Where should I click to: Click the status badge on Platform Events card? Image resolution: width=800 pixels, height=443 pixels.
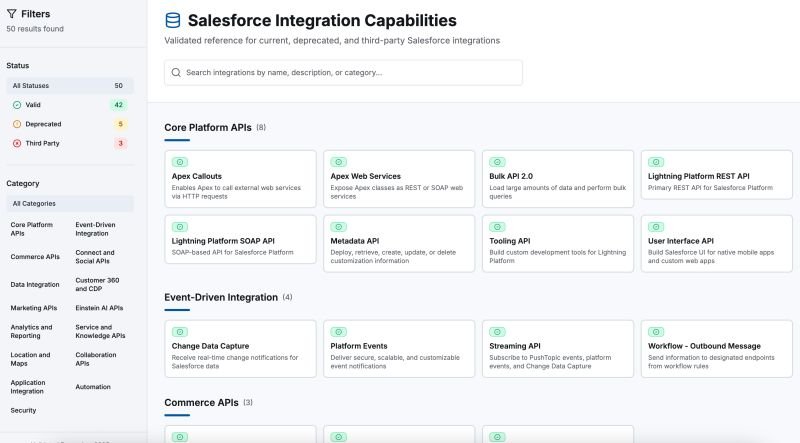click(339, 332)
